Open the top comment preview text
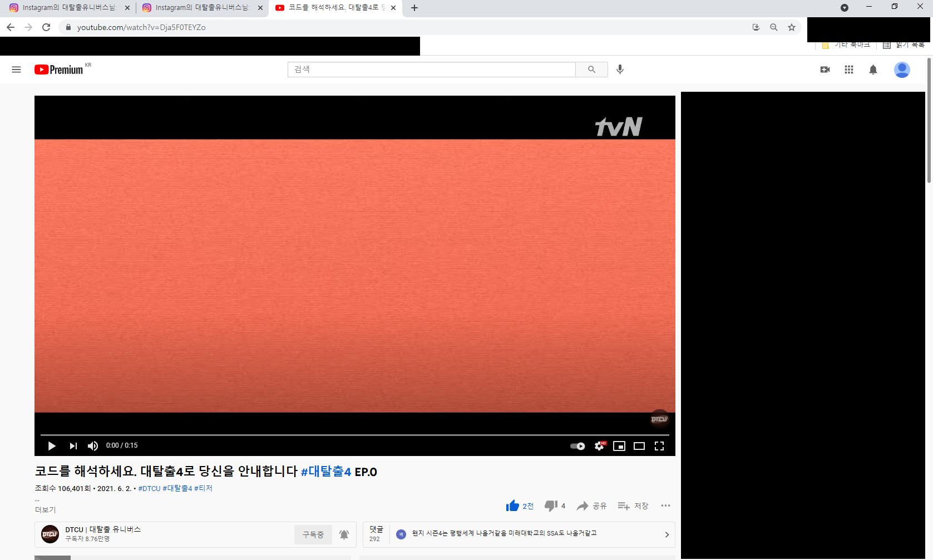The height and width of the screenshot is (560, 933). (504, 533)
